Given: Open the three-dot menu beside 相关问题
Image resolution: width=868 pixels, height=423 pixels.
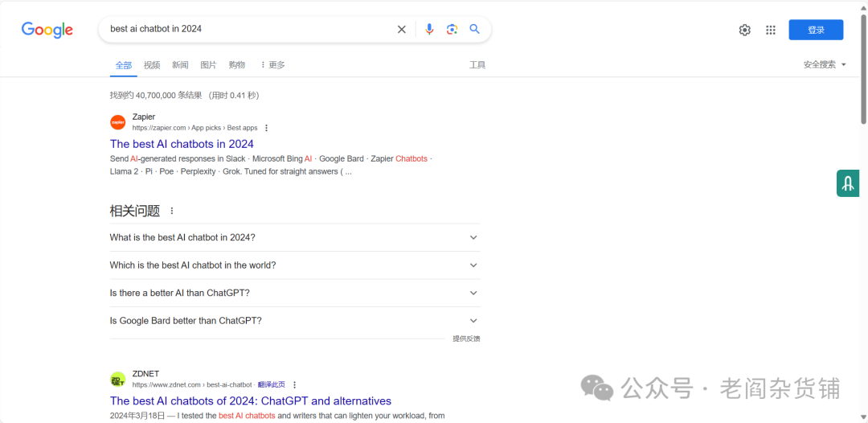Looking at the screenshot, I should [172, 211].
